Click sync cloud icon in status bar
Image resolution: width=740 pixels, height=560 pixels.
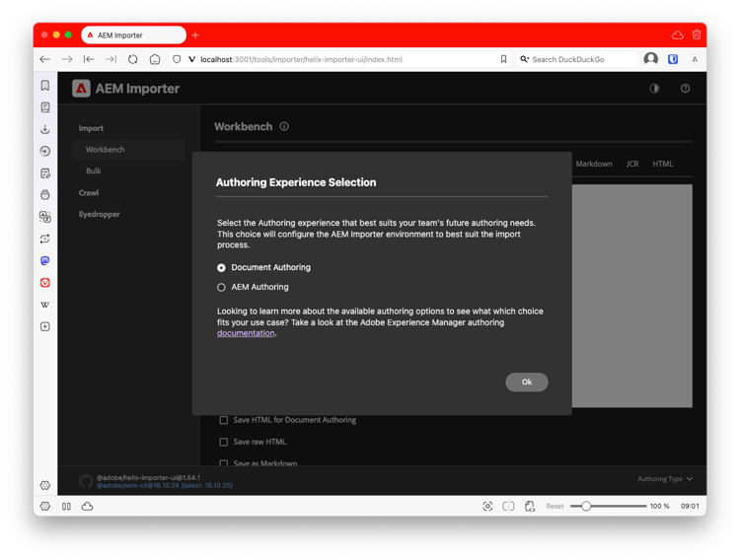[87, 506]
